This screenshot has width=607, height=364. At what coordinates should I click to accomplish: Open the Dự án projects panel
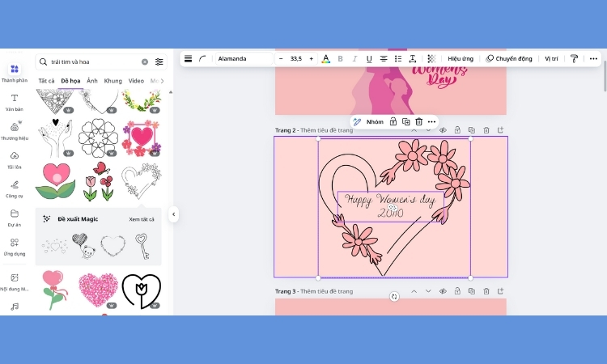click(14, 217)
